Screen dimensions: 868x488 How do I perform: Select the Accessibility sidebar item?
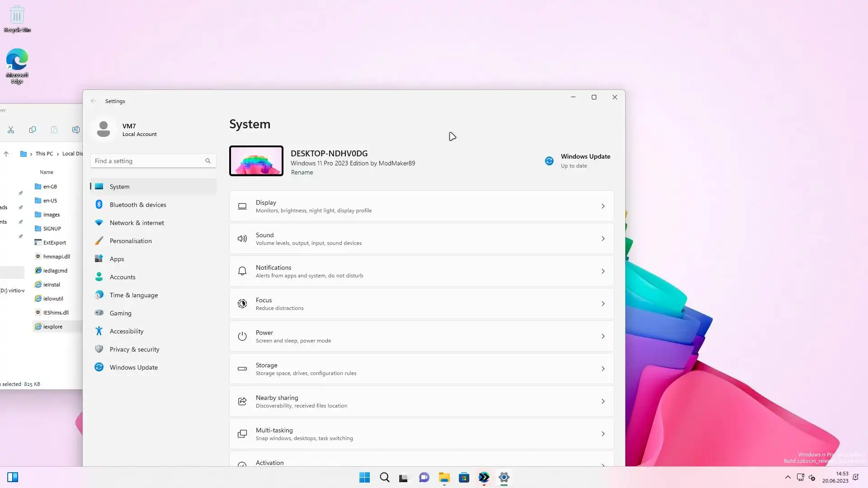(126, 331)
